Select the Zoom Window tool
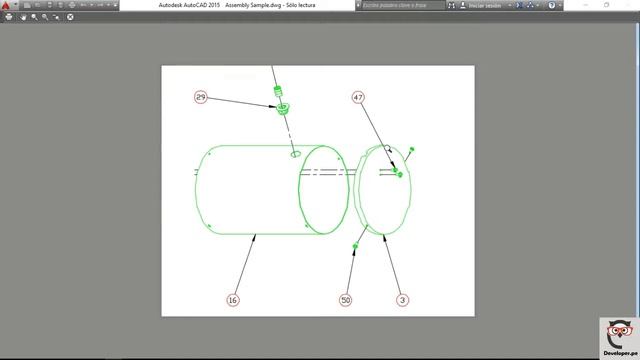Image resolution: width=640 pixels, height=360 pixels. click(45, 17)
